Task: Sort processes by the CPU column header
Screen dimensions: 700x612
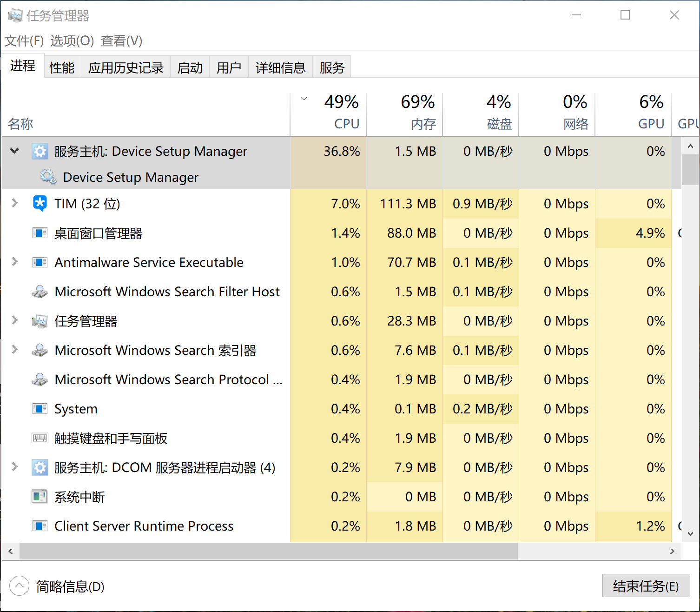Action: [x=328, y=114]
